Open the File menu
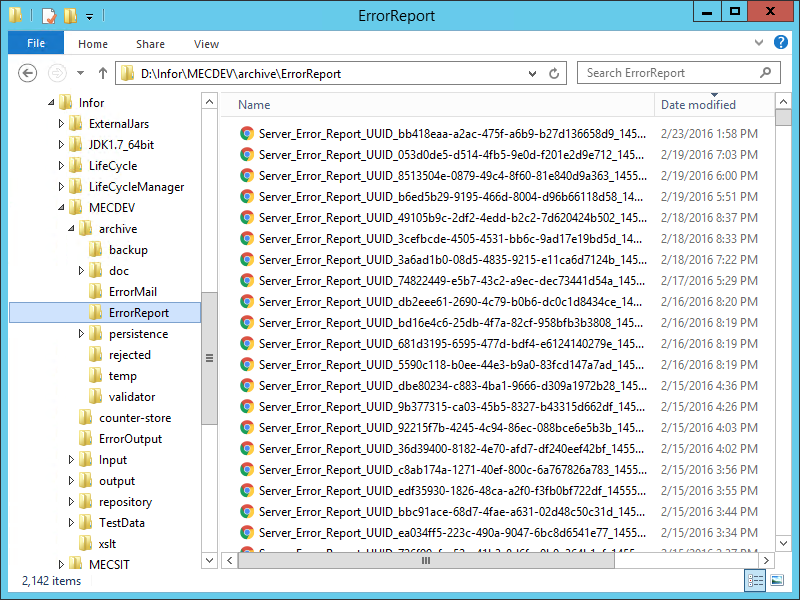This screenshot has width=800, height=600. pos(36,44)
